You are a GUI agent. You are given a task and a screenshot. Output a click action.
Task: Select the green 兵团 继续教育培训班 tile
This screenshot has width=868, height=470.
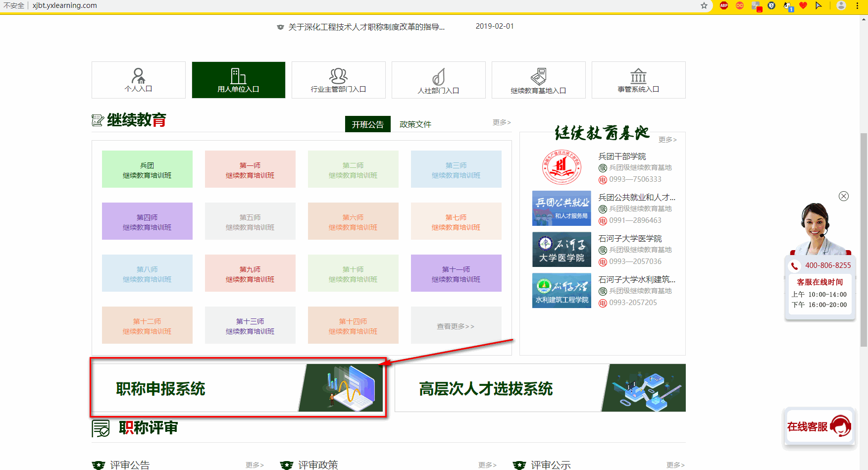click(147, 169)
